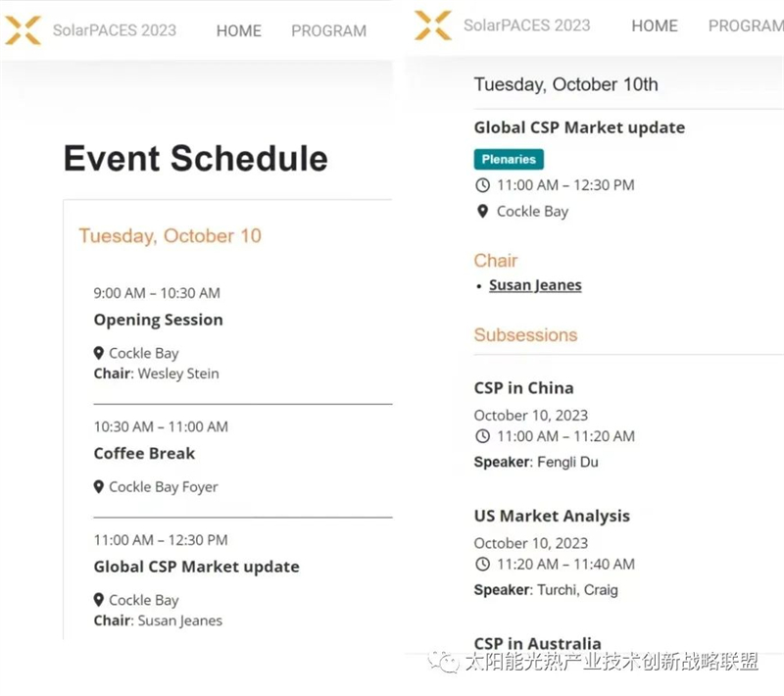Open Susan Jeanes chair profile link
Screen dimensions: 784x696
(535, 285)
